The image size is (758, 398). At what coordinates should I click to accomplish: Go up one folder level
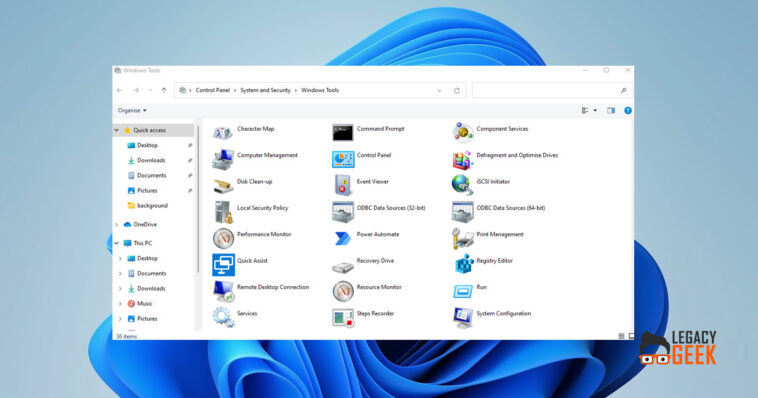(x=164, y=90)
